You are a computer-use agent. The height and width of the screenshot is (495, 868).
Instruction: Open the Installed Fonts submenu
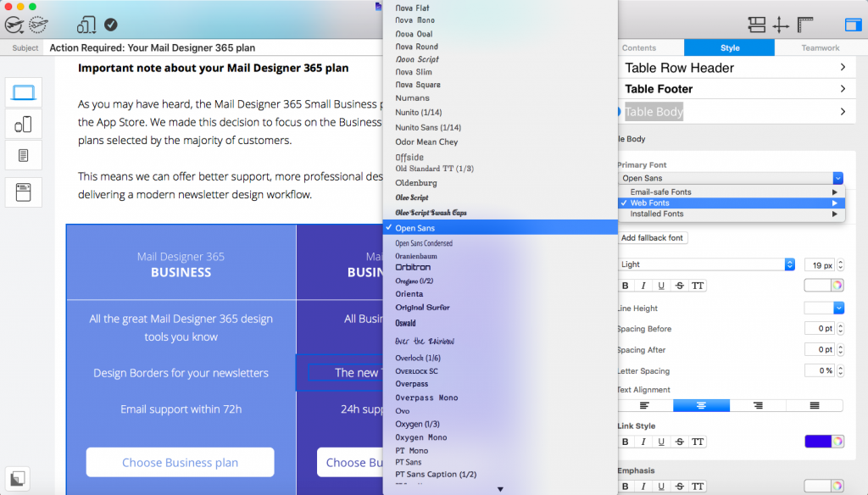pyautogui.click(x=732, y=214)
